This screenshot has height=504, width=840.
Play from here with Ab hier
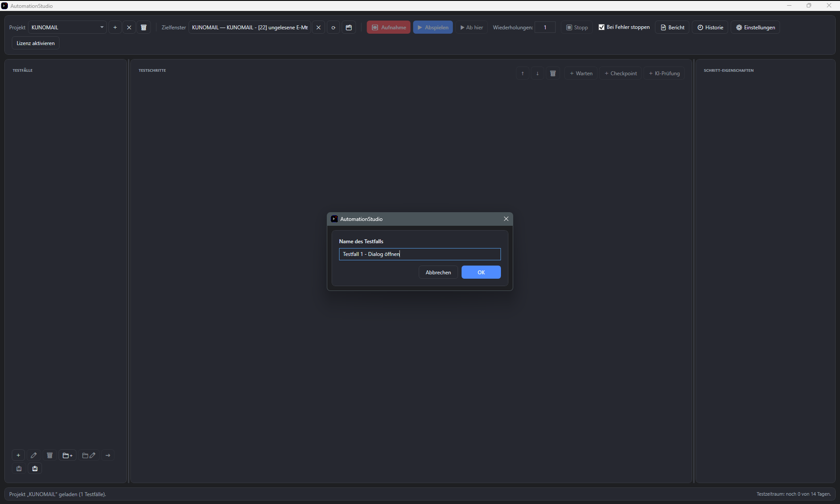(472, 27)
